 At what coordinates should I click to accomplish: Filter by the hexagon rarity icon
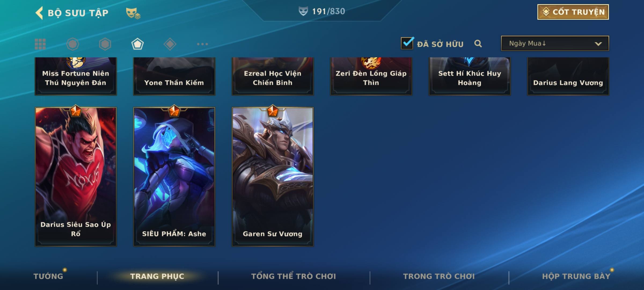click(105, 44)
